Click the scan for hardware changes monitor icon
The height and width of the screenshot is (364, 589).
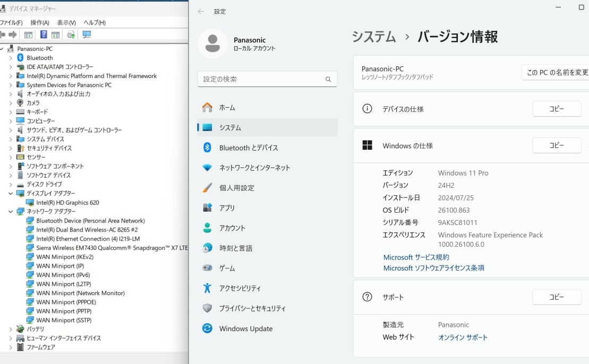[x=87, y=35]
